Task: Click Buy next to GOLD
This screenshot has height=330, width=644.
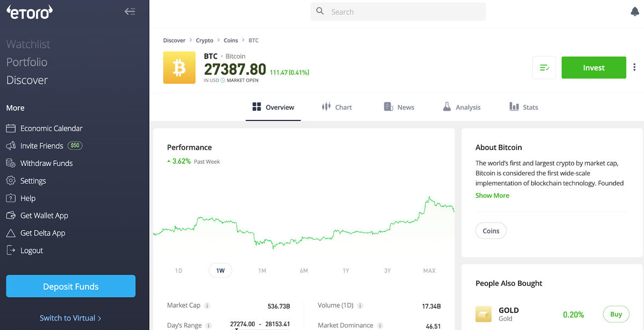Action: (x=616, y=314)
